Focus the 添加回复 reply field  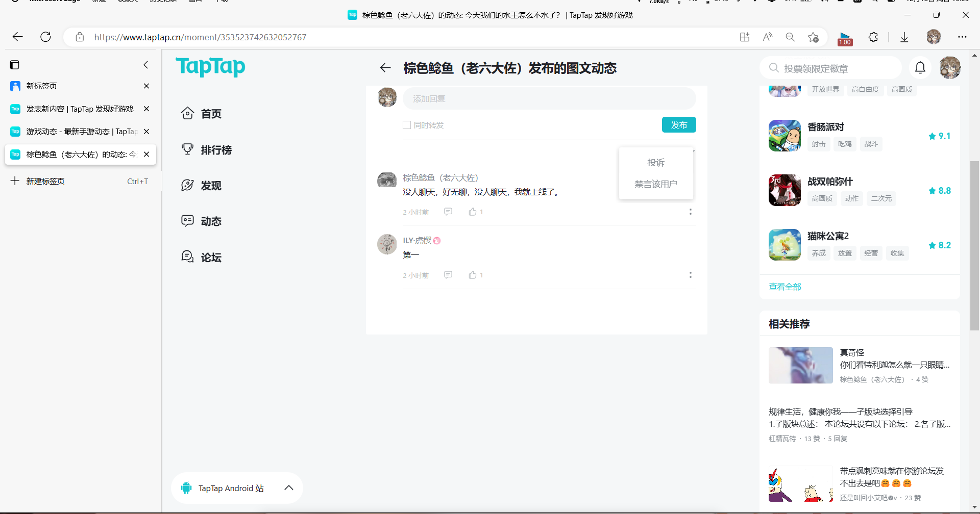(x=549, y=98)
